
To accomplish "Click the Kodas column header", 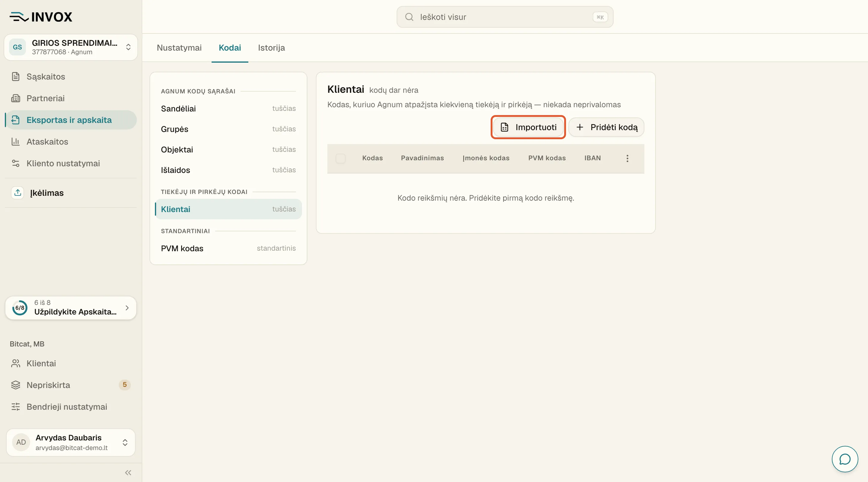I will pyautogui.click(x=372, y=158).
